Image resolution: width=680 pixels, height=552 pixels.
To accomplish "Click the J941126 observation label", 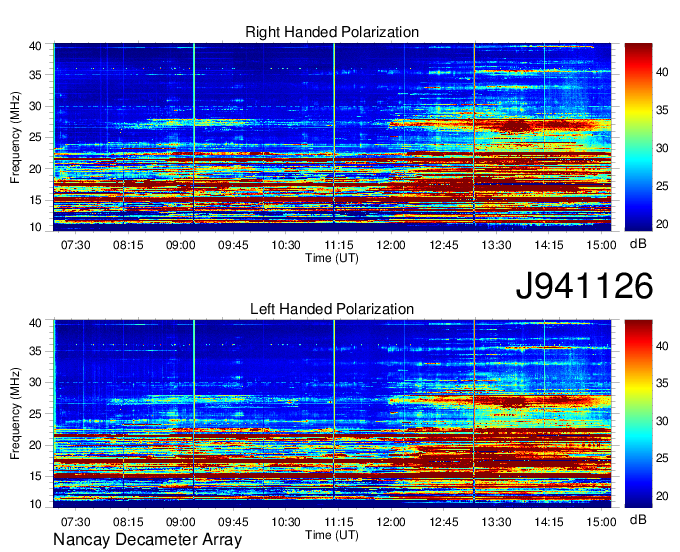I will pos(584,286).
